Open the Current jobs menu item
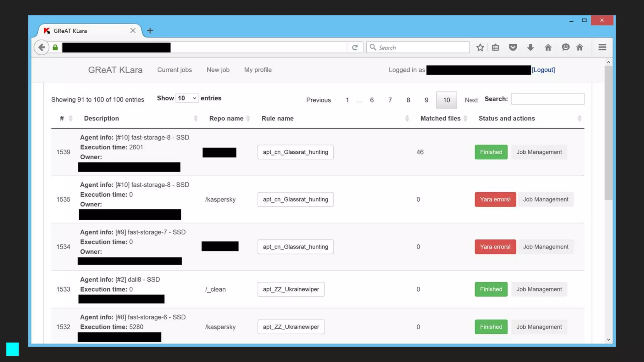This screenshot has height=362, width=644. pyautogui.click(x=175, y=70)
